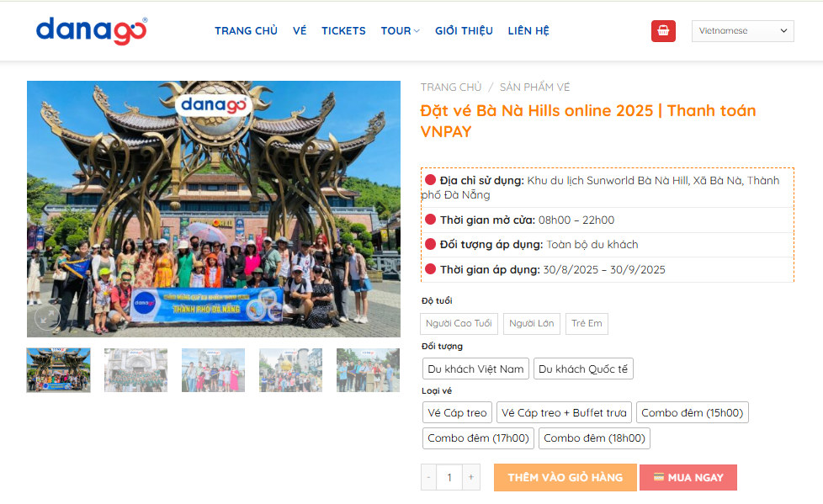Viewport: 823px width, 504px height.
Task: Select Vé Cáp treo ticket type
Action: coord(457,412)
